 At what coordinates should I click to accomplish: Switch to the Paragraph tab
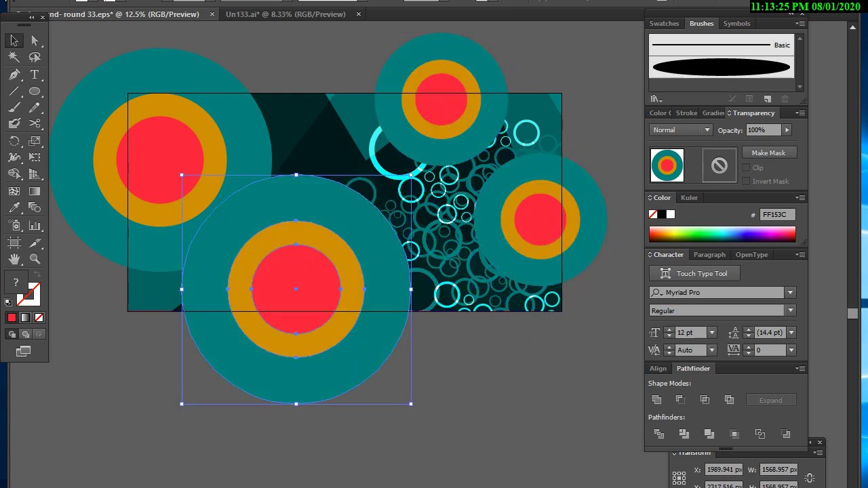click(709, 255)
